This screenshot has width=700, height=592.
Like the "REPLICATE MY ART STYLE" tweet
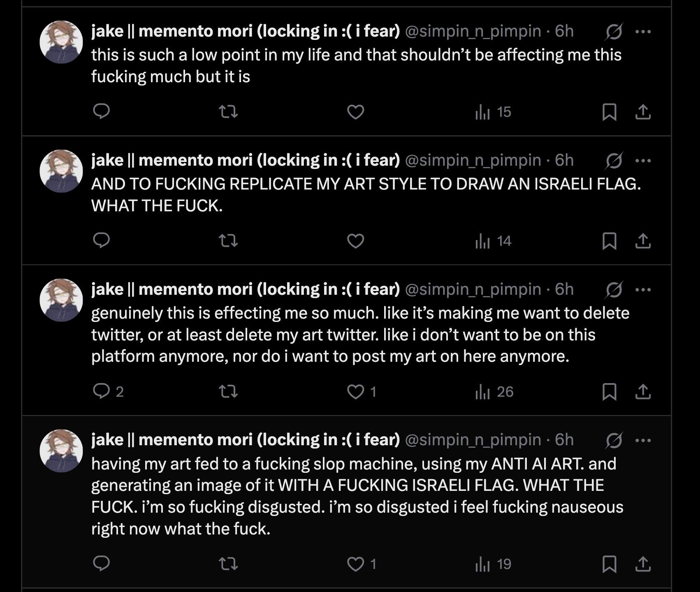356,241
